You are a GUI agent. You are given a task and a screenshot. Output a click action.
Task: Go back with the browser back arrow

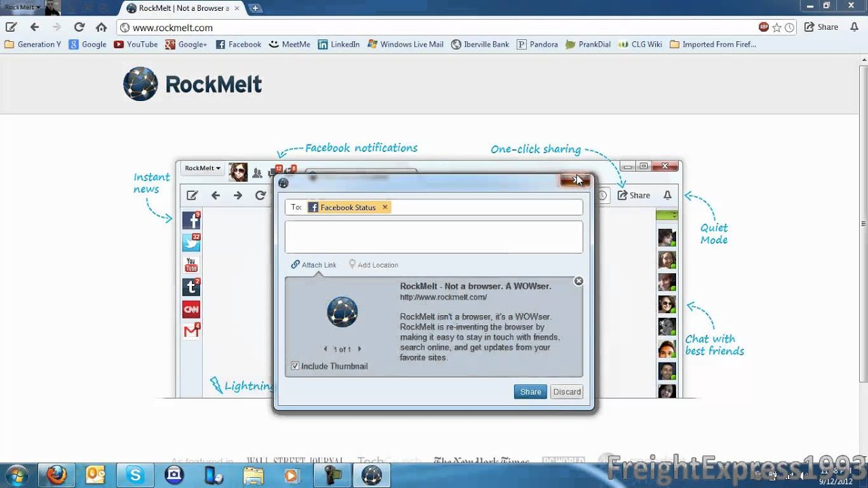point(35,27)
